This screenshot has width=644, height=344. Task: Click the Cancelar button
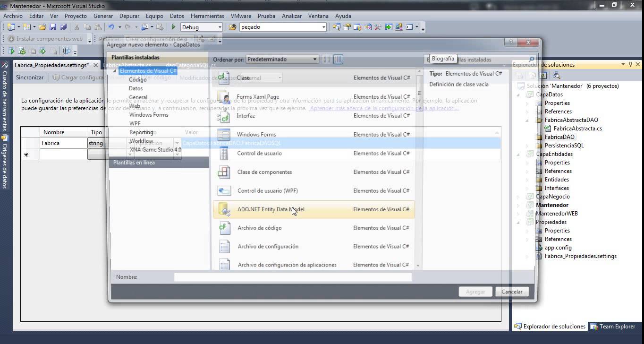click(x=512, y=292)
